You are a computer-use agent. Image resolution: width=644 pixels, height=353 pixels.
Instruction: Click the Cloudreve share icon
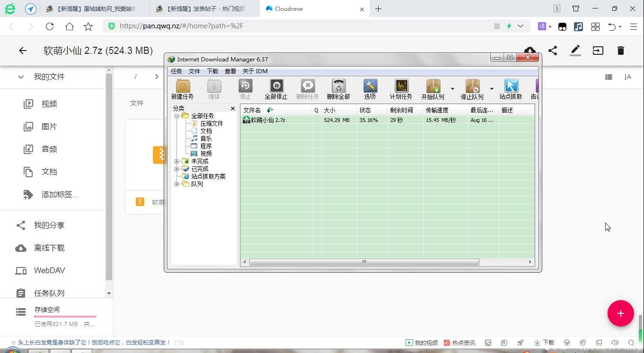552,51
